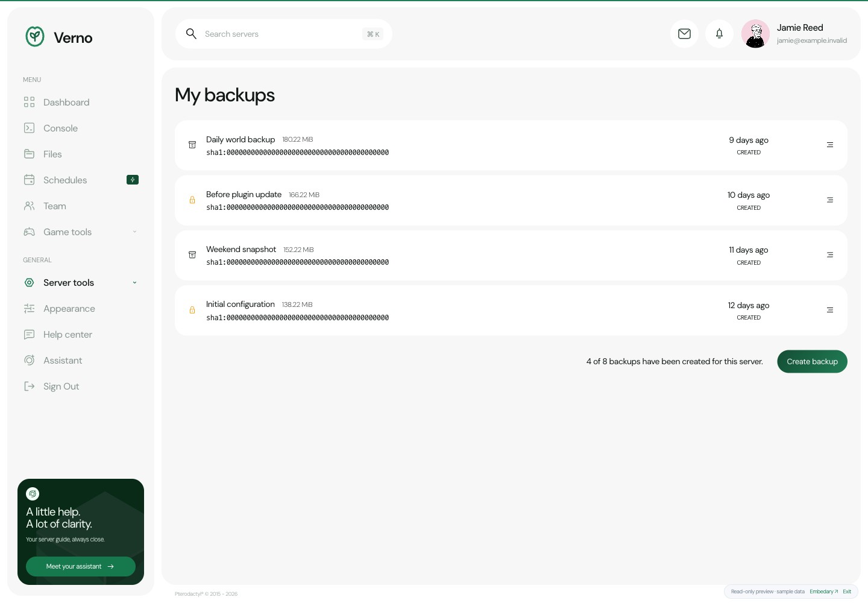Click archive icon of Weekend snapshot
This screenshot has width=868, height=603.
click(192, 254)
